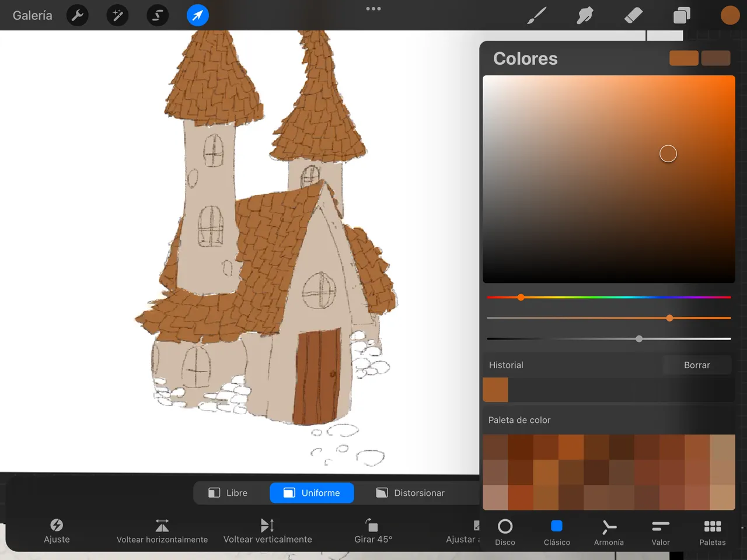Pick the orange-brown swatch third in palette's middle row
This screenshot has height=560, width=747.
(546, 473)
